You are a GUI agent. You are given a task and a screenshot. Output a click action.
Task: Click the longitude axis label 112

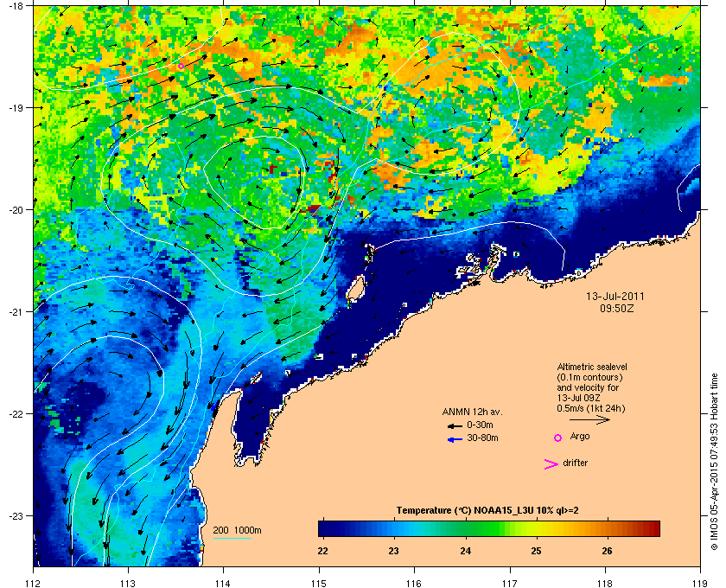coord(34,584)
